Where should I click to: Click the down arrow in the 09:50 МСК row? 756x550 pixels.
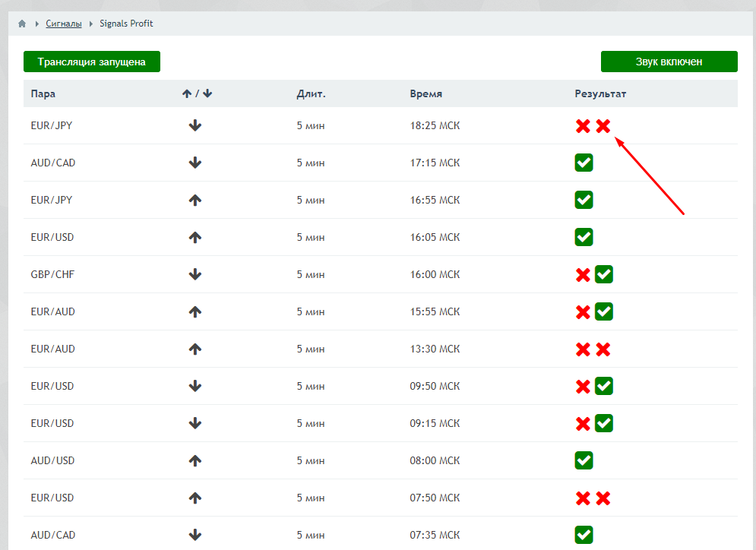[195, 386]
